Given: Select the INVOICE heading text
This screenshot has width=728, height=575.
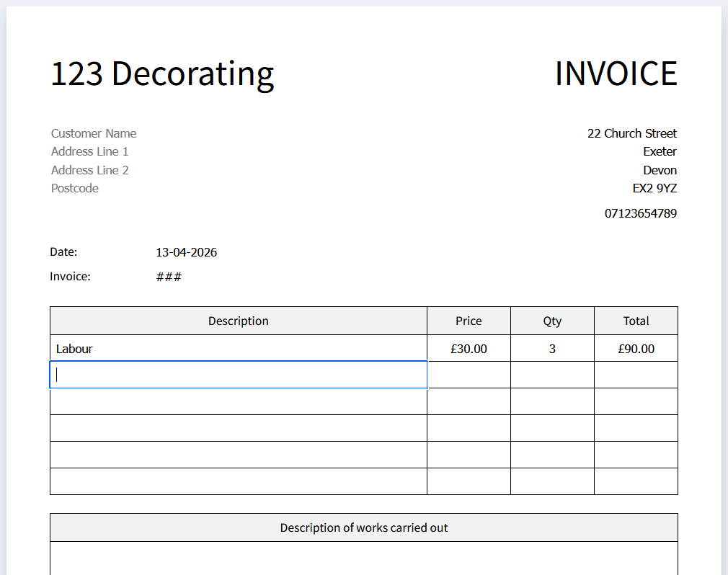Looking at the screenshot, I should 616,73.
